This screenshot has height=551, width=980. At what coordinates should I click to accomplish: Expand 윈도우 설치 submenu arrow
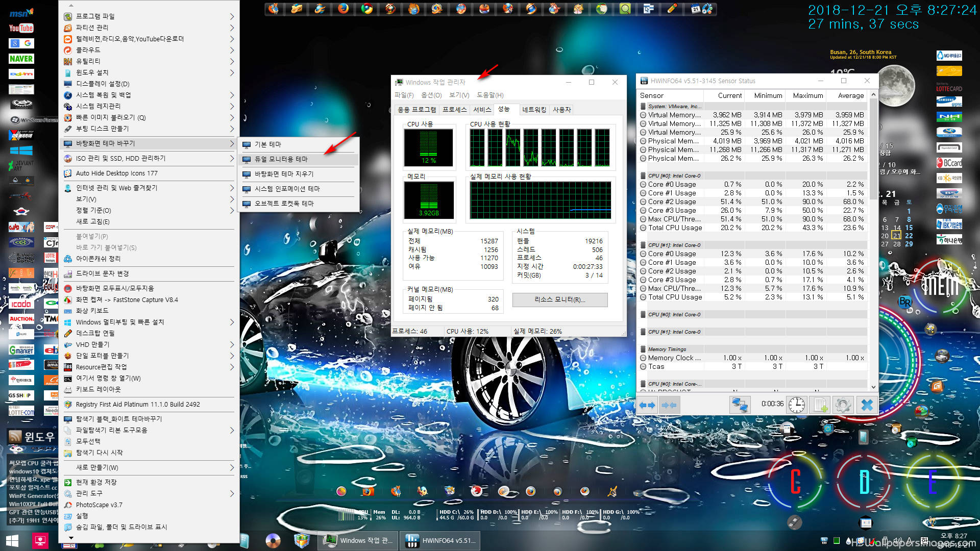point(232,72)
